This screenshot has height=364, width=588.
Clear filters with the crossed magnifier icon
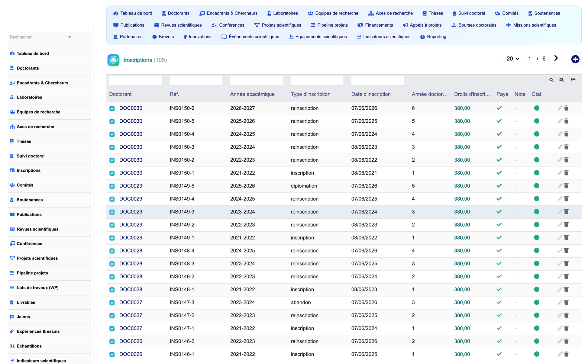tap(561, 80)
